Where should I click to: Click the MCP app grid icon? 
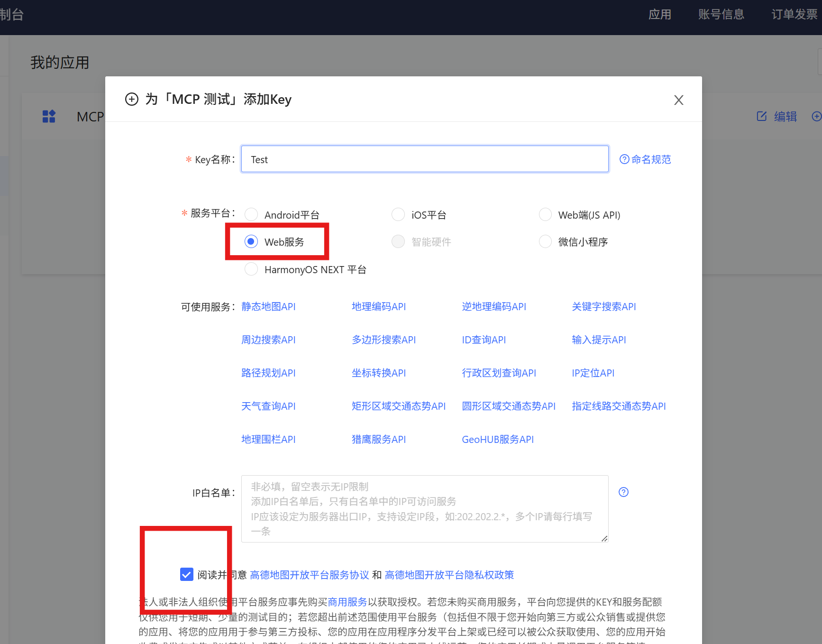click(49, 116)
